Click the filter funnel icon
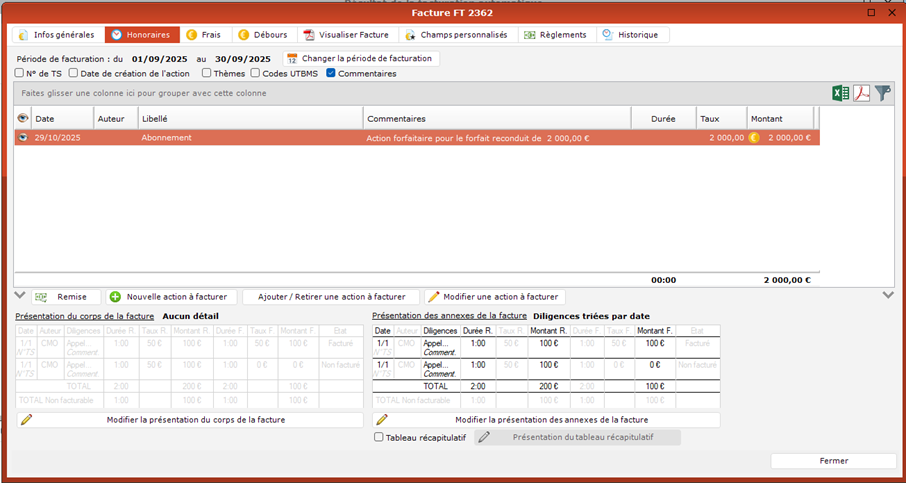 click(x=883, y=93)
